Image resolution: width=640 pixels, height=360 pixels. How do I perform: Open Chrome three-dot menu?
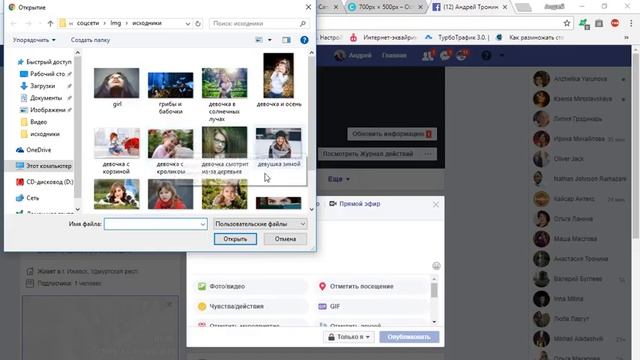pyautogui.click(x=631, y=23)
